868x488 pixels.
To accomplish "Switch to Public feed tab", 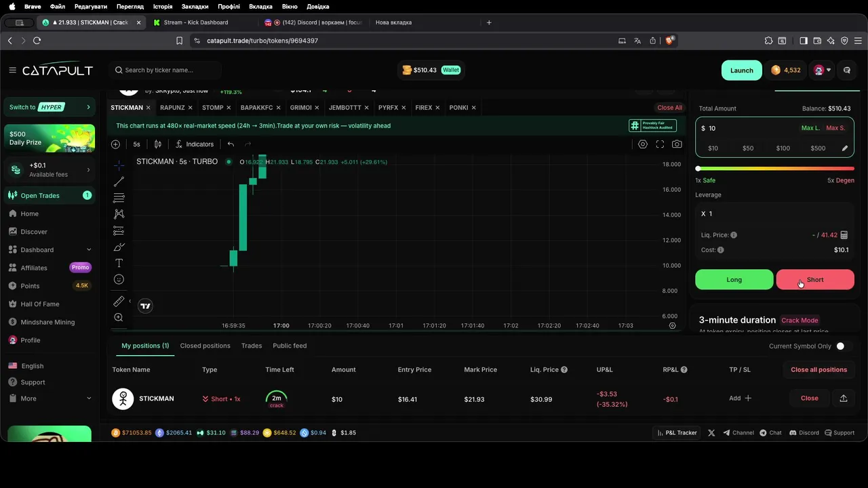I will [290, 346].
